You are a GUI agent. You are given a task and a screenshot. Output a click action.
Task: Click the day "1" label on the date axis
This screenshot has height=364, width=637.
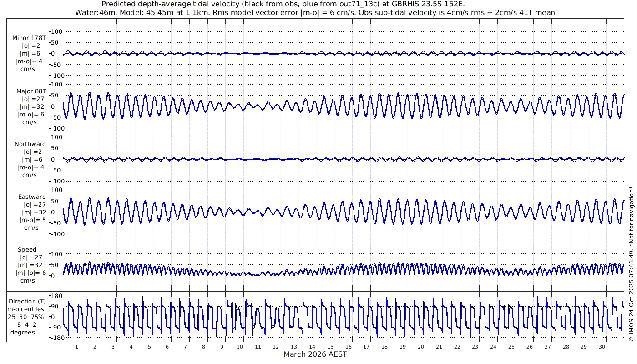click(x=77, y=347)
